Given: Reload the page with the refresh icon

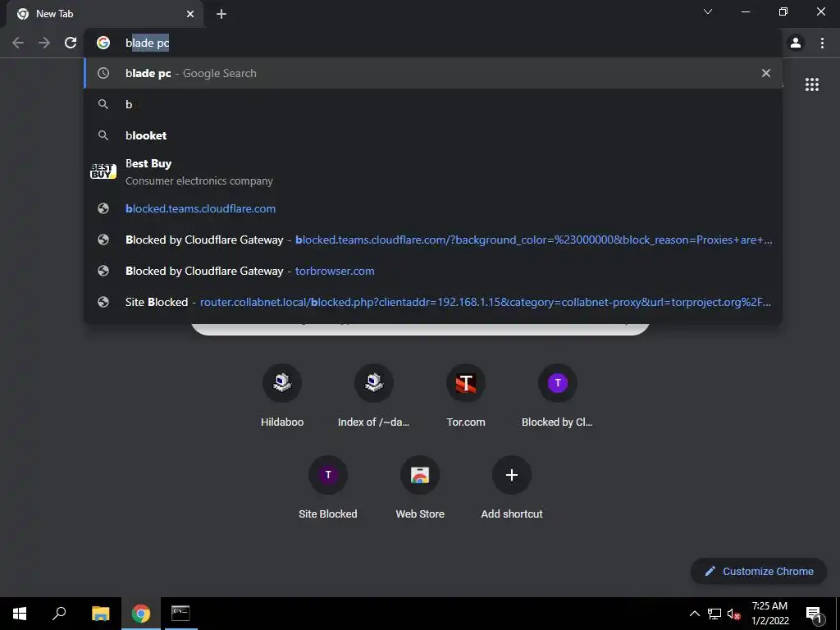Looking at the screenshot, I should click(x=71, y=43).
